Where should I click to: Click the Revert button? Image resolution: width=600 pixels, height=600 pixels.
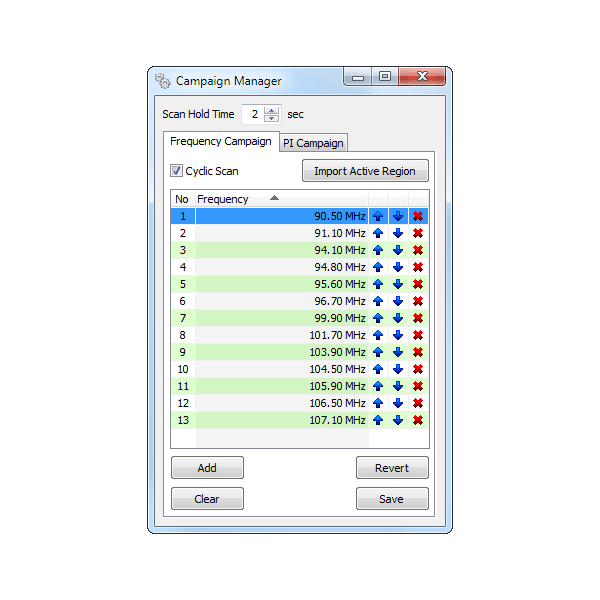click(x=392, y=468)
